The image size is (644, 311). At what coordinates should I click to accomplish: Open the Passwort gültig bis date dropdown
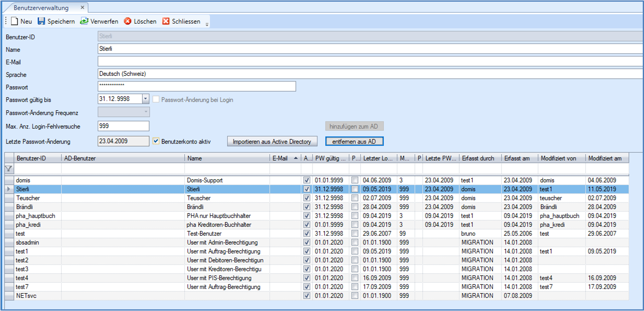[x=145, y=100]
